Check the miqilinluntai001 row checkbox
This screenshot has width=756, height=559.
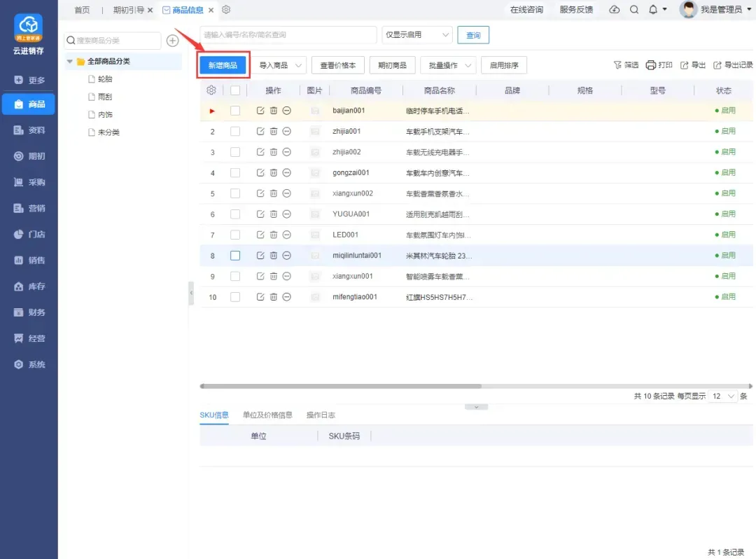pos(235,256)
